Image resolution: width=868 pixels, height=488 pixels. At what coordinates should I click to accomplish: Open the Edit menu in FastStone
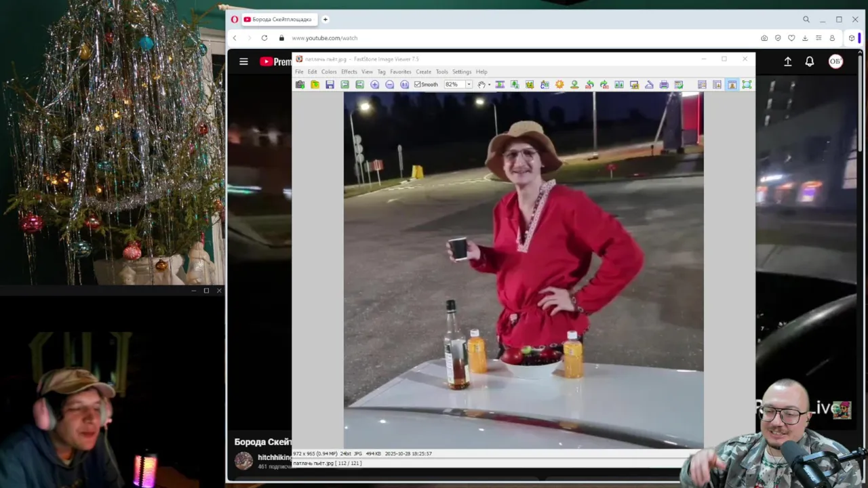(312, 72)
